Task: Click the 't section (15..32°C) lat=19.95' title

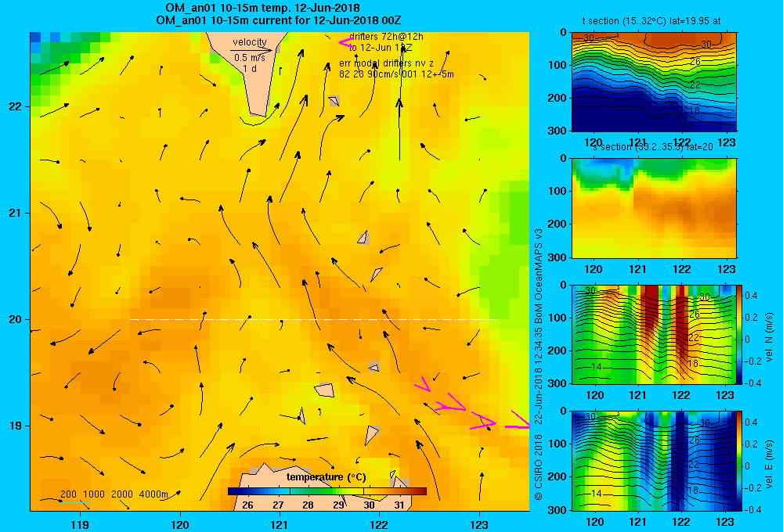Action: click(651, 21)
